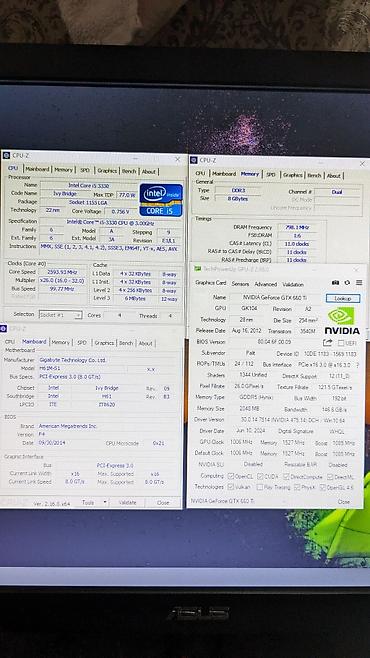The height and width of the screenshot is (658, 370).
Task: Click the Bus Interface question mark
Action: pos(357,365)
